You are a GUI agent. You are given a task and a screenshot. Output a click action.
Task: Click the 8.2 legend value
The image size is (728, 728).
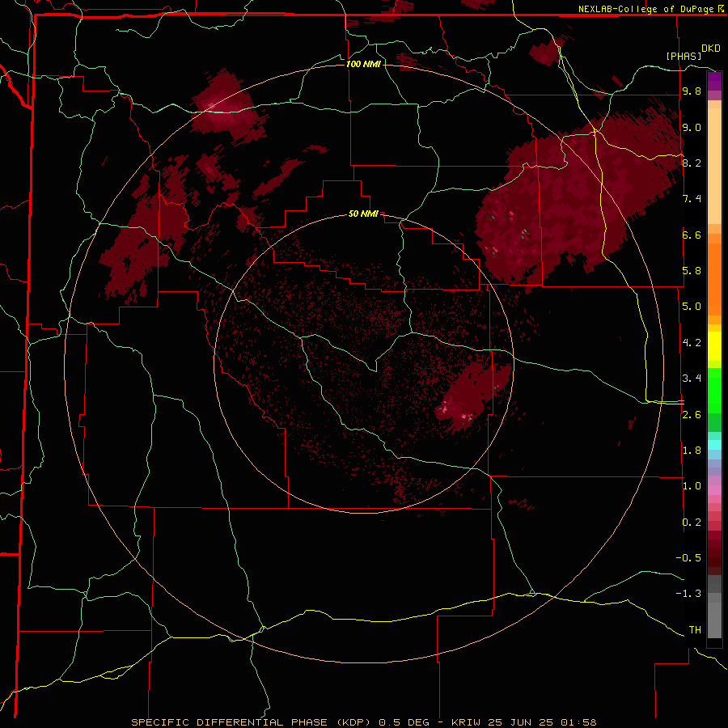tap(692, 163)
